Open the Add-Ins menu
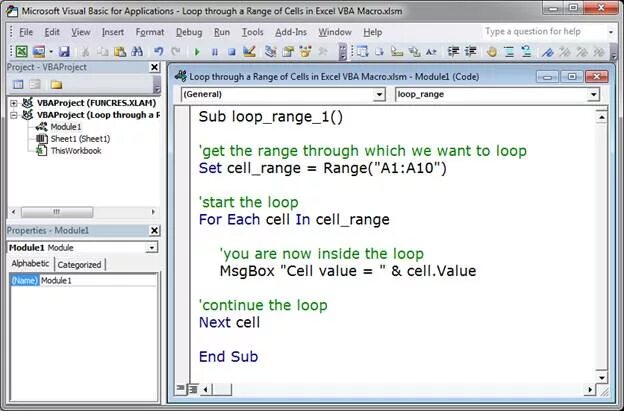This screenshot has width=624, height=411. pyautogui.click(x=291, y=32)
